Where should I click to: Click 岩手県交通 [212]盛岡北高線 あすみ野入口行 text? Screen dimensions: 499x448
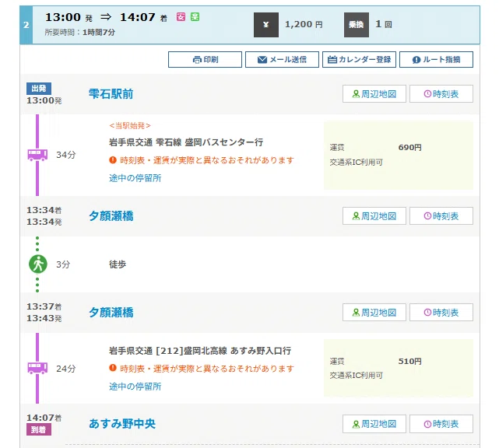tap(200, 351)
